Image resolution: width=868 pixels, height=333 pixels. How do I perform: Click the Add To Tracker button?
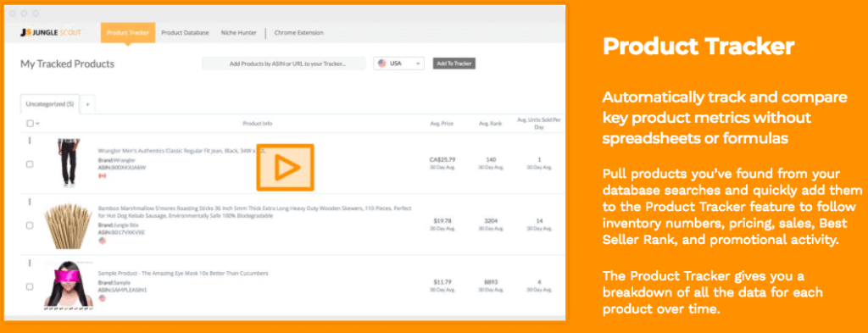(454, 64)
